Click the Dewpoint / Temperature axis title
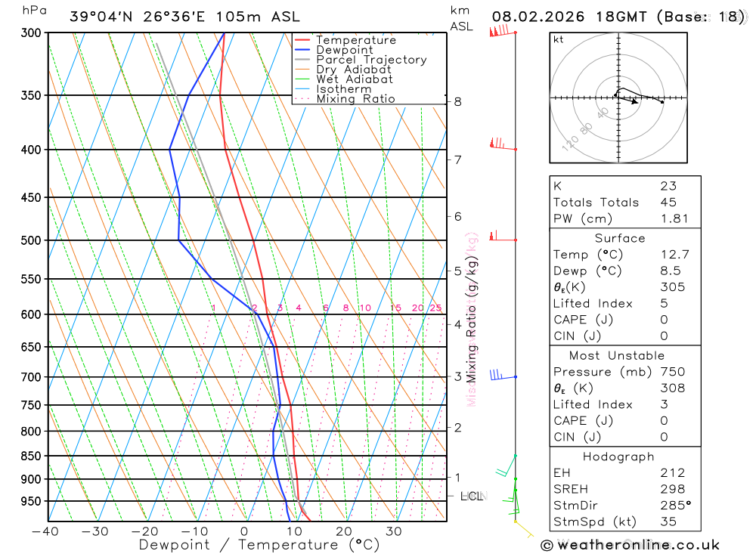This screenshot has height=554, width=756. (259, 545)
